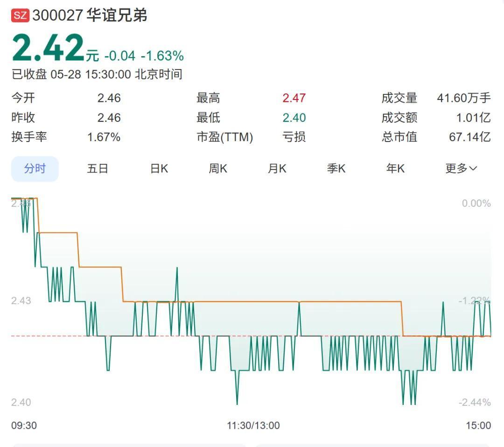
Task: Click the price change -0.04
Action: 120,56
